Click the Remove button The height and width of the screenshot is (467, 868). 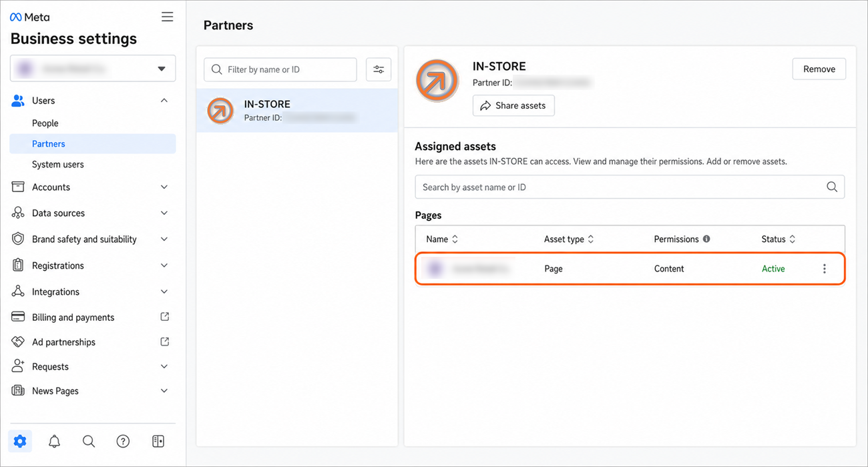point(819,69)
